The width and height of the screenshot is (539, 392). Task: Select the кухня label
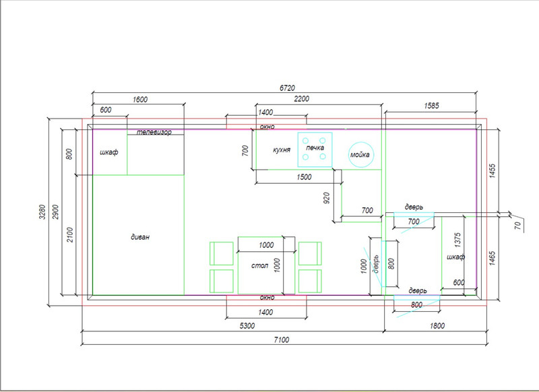[282, 150]
